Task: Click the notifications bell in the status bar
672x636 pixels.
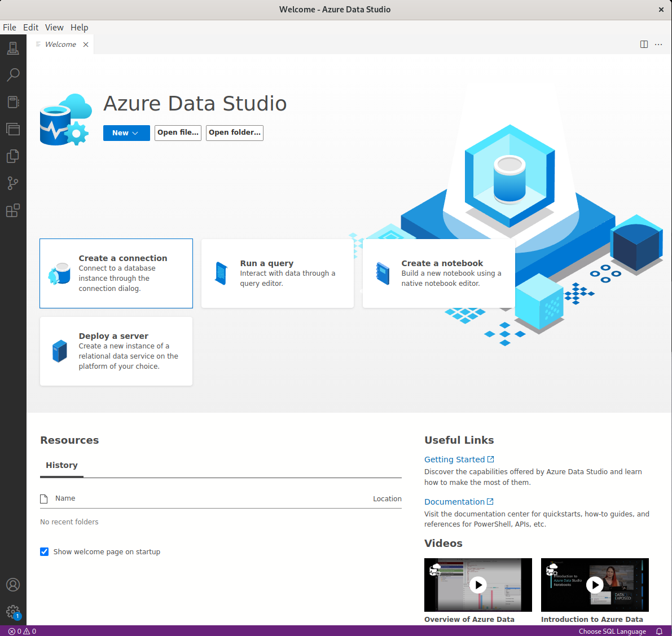Action: [x=659, y=631]
